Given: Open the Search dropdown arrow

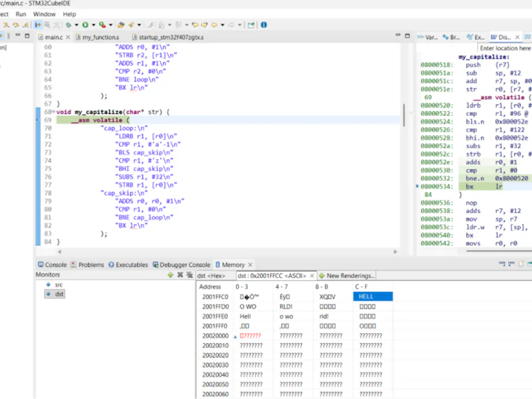Looking at the screenshot, I should pyautogui.click(x=139, y=25).
